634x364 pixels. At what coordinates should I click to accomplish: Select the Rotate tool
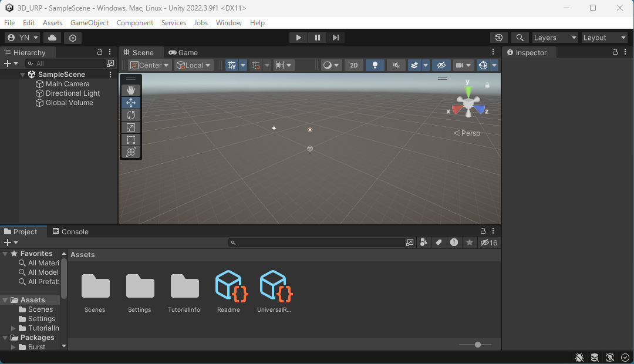tap(130, 115)
